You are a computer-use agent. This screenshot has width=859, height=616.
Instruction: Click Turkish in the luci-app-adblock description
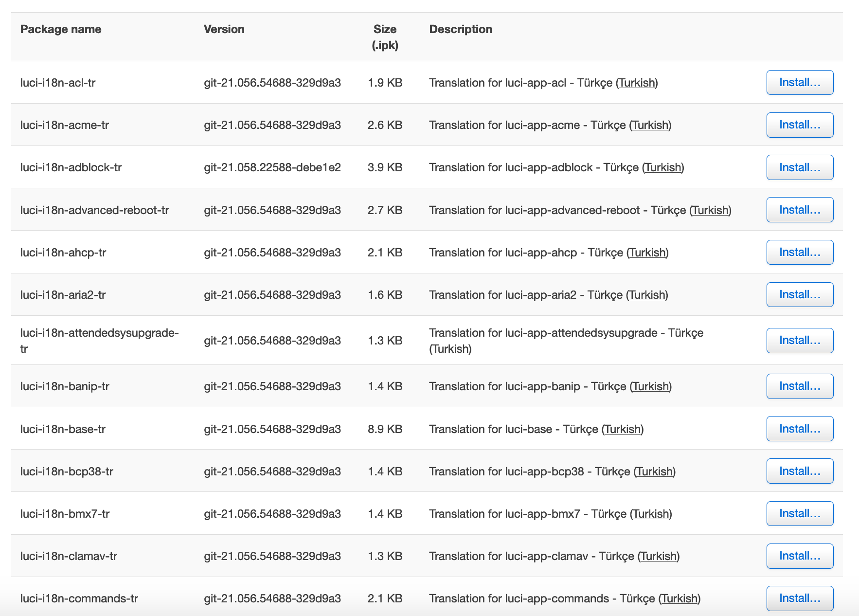point(663,167)
